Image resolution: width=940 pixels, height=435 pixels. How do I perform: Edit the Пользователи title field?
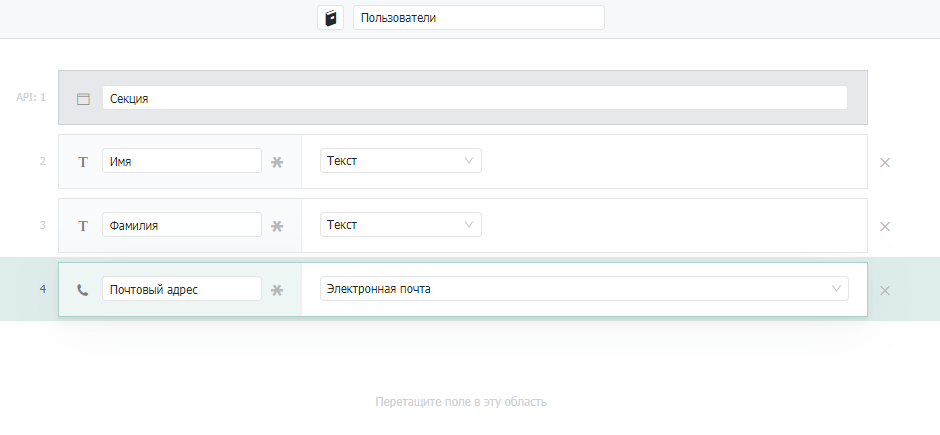coord(479,17)
